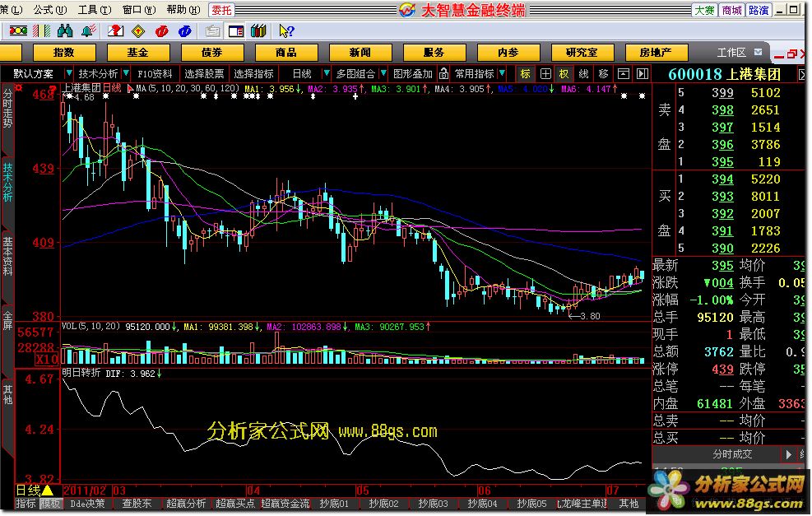
Task: Expand the 常用指标 dropdown arrow
Action: click(x=502, y=73)
